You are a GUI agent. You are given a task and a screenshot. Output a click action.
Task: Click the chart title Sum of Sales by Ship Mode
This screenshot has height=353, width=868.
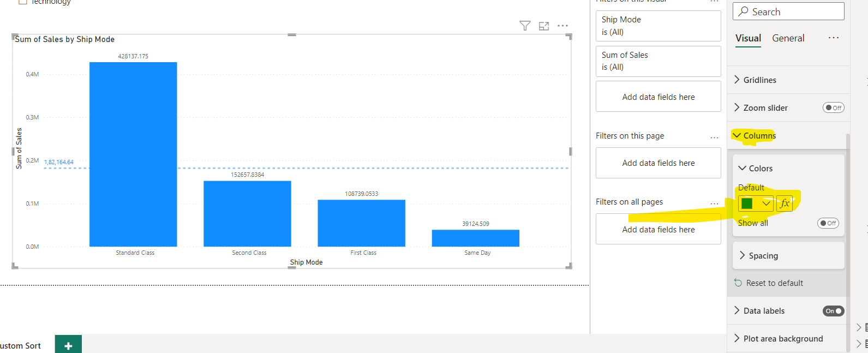click(64, 39)
